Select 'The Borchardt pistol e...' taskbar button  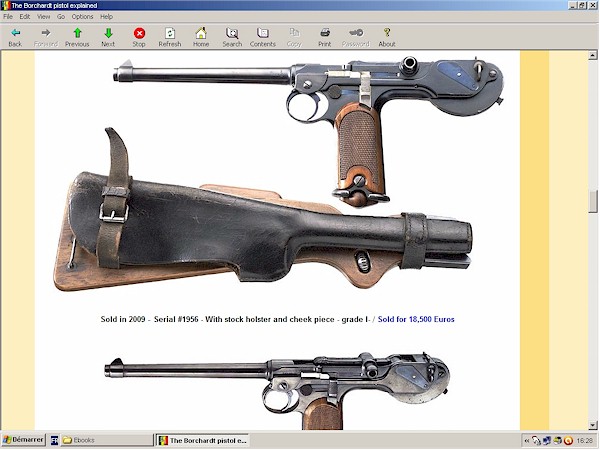203,440
